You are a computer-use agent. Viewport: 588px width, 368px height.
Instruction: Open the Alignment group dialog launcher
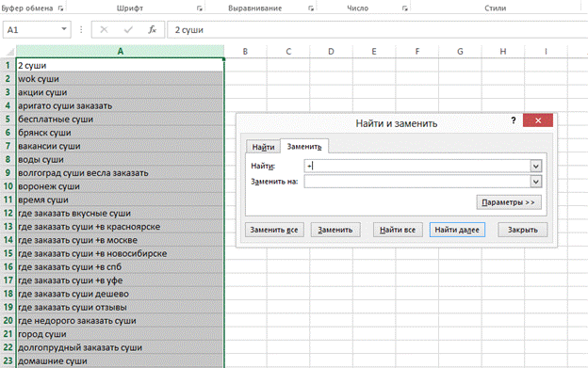coord(311,8)
